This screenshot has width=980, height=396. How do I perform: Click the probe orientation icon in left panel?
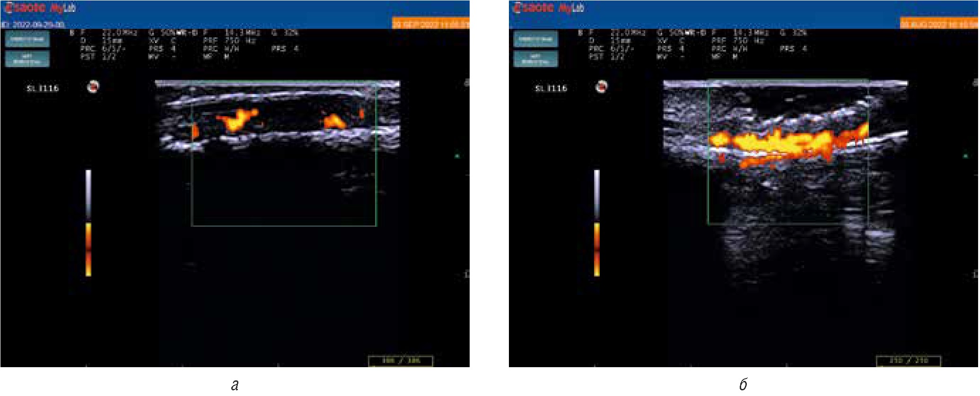(x=93, y=86)
